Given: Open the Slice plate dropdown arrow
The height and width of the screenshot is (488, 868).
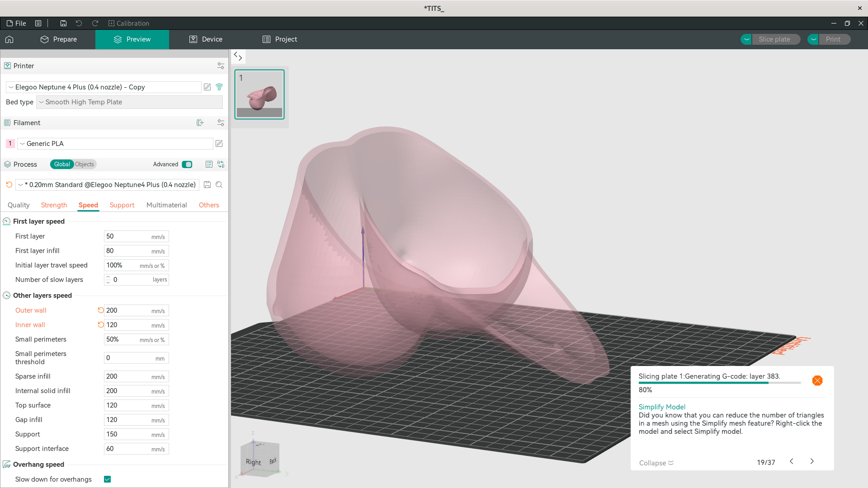Looking at the screenshot, I should (x=746, y=39).
